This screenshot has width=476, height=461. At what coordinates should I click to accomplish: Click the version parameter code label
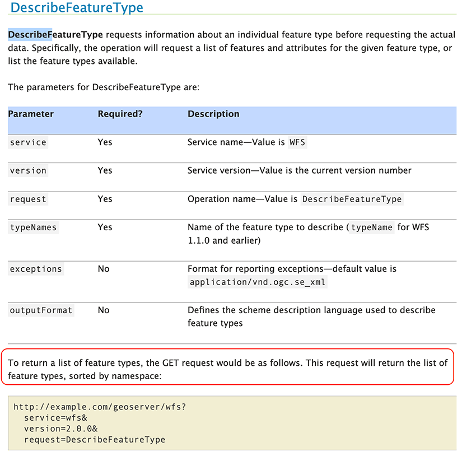click(28, 171)
